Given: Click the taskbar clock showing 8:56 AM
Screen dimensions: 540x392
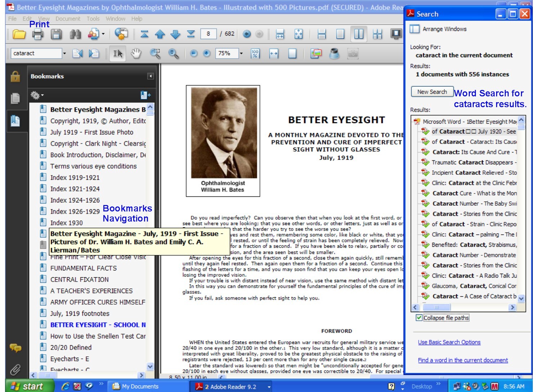Looking at the screenshot, I should click(x=514, y=387).
